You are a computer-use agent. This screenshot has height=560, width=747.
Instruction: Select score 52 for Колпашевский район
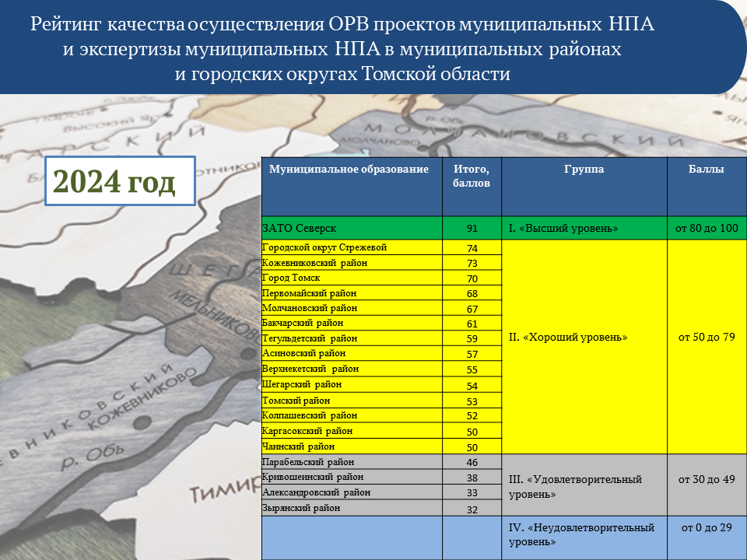[x=472, y=415]
